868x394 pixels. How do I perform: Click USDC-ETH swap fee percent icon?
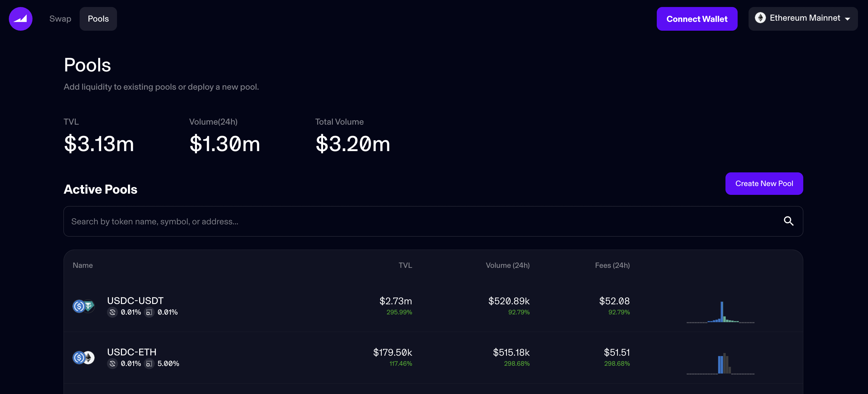tap(112, 364)
